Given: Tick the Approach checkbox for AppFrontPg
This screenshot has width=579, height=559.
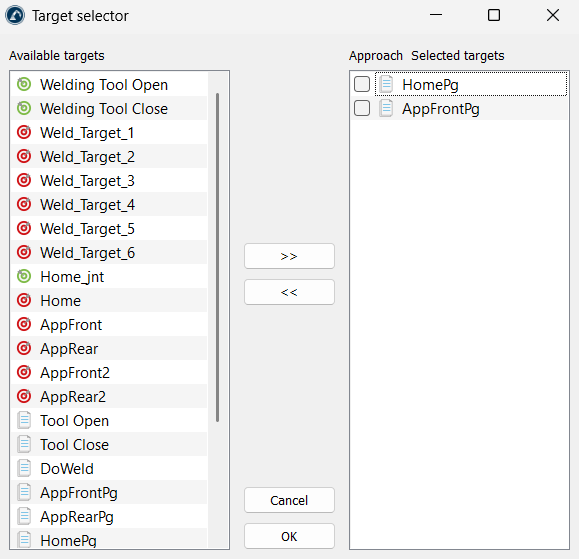Looking at the screenshot, I should (x=362, y=108).
